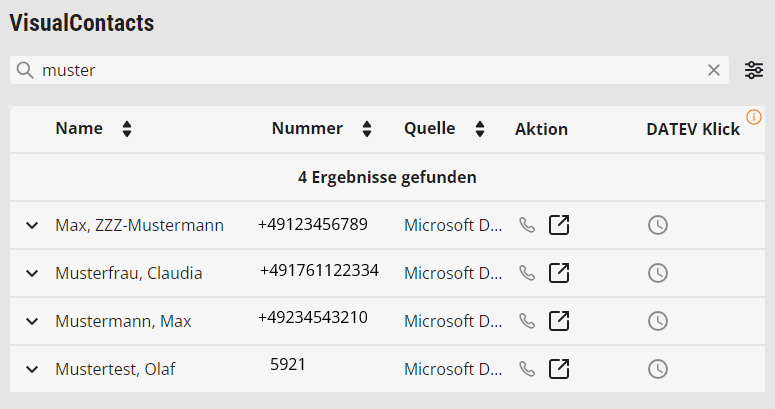The height and width of the screenshot is (409, 775).
Task: Sort results by the Quelle column
Action: coord(479,129)
